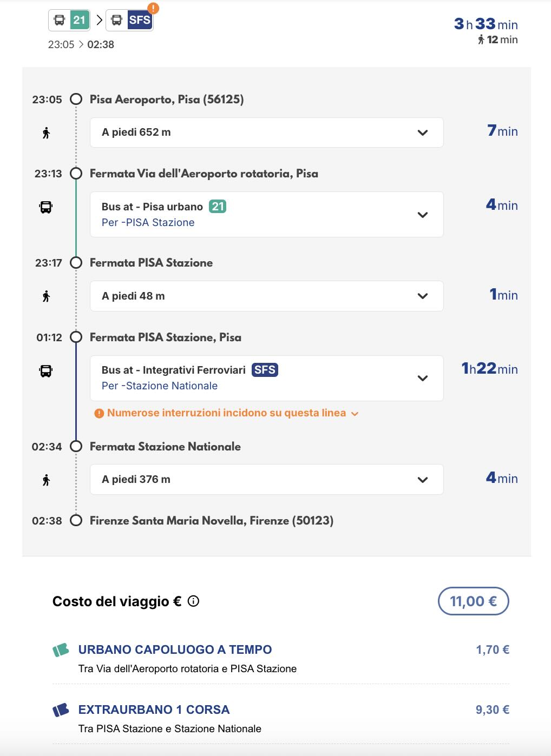Expand the A piedi 48 m walking details

423,296
